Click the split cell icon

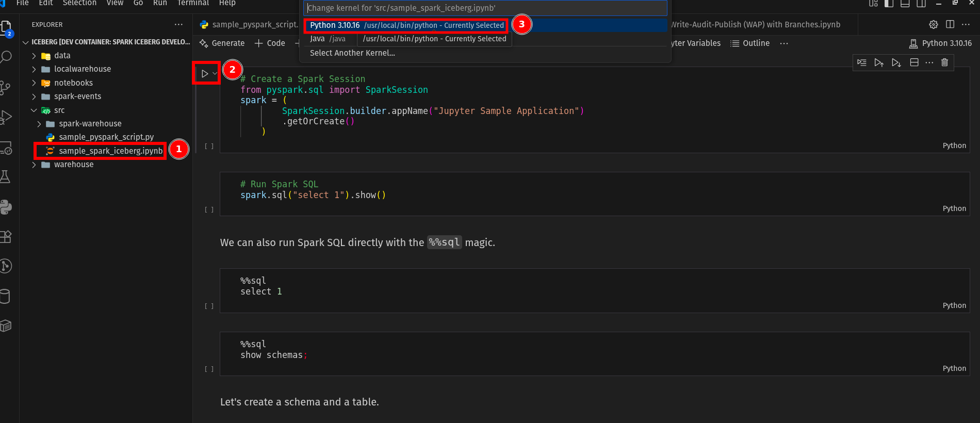tap(914, 62)
